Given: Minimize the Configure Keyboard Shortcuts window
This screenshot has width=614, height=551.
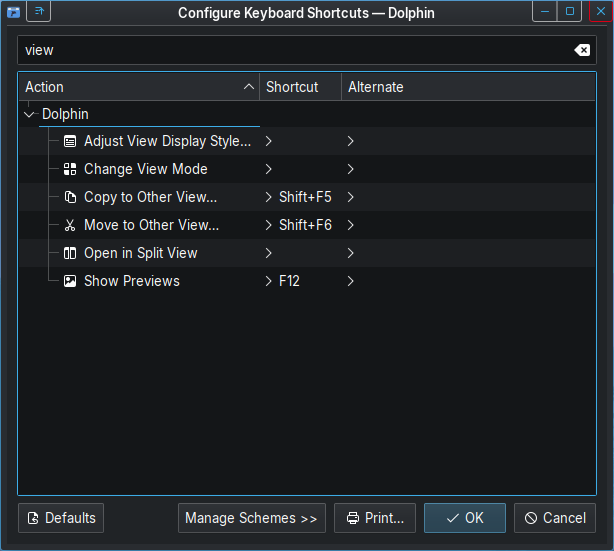Looking at the screenshot, I should tap(545, 11).
